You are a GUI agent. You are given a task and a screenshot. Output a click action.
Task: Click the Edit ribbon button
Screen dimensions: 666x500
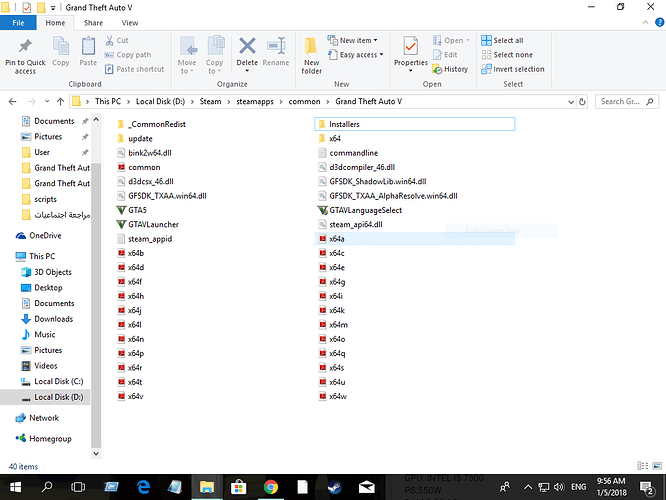445,55
